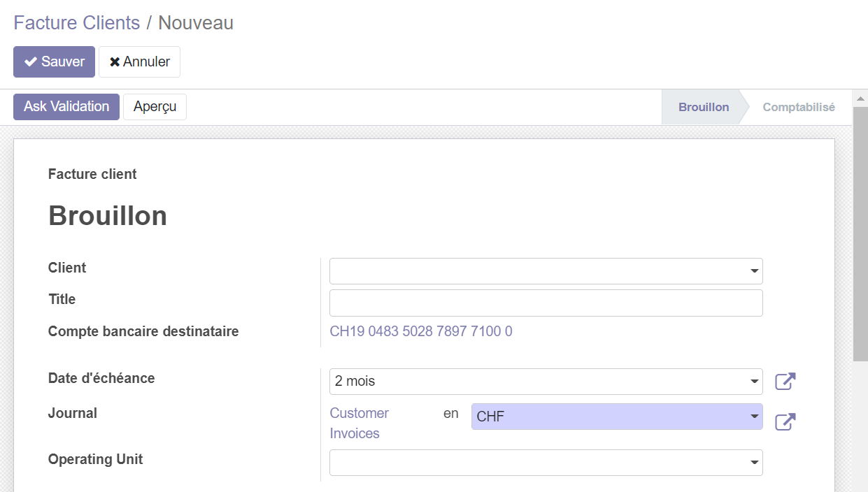Viewport: 868px width, 492px height.
Task: Click the Ask Validation button
Action: point(66,106)
